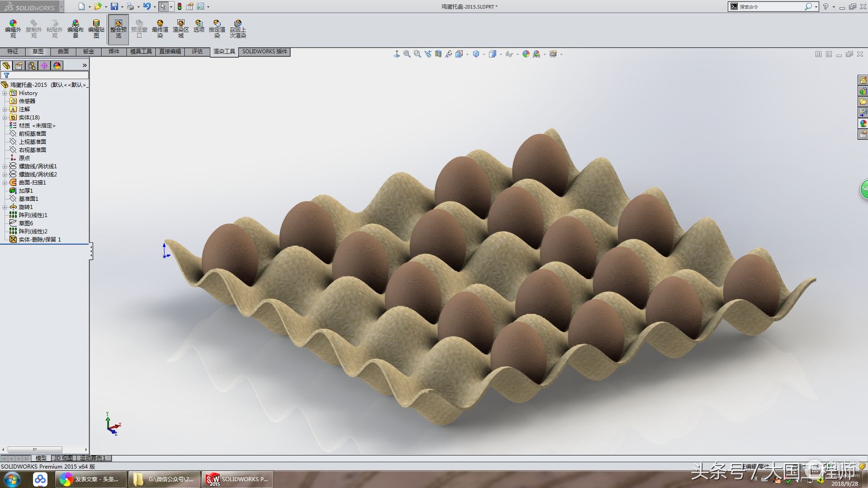Open the Edit Scene (编辑布景) tool
The height and width of the screenshot is (488, 868).
coord(76,29)
